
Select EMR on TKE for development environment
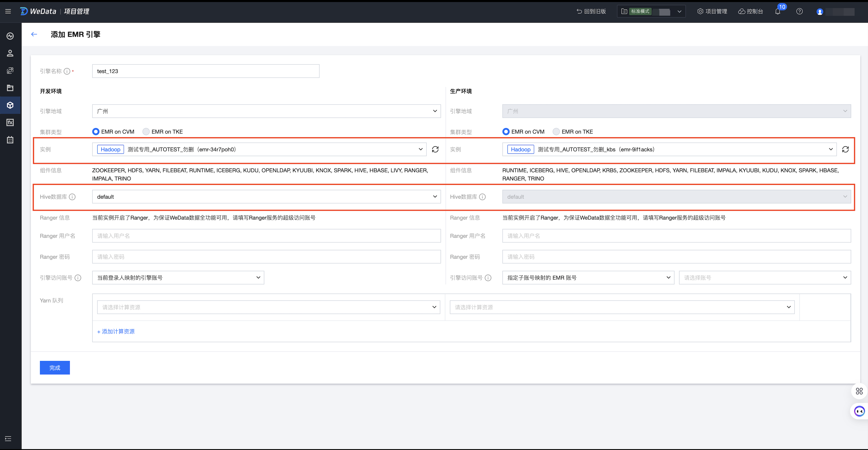coord(146,132)
